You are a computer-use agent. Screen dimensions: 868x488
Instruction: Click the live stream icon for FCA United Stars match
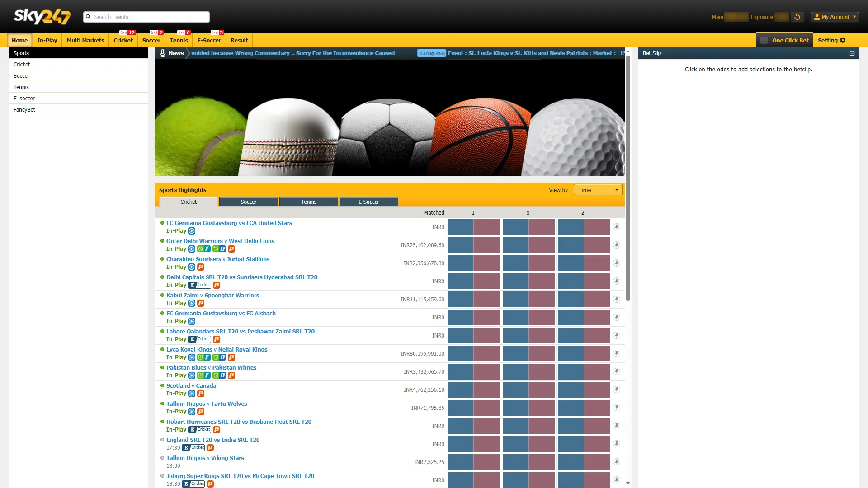192,231
